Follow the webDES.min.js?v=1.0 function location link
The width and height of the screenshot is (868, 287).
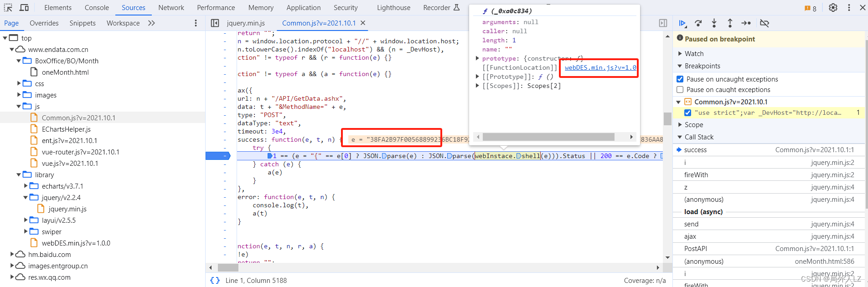pos(600,67)
